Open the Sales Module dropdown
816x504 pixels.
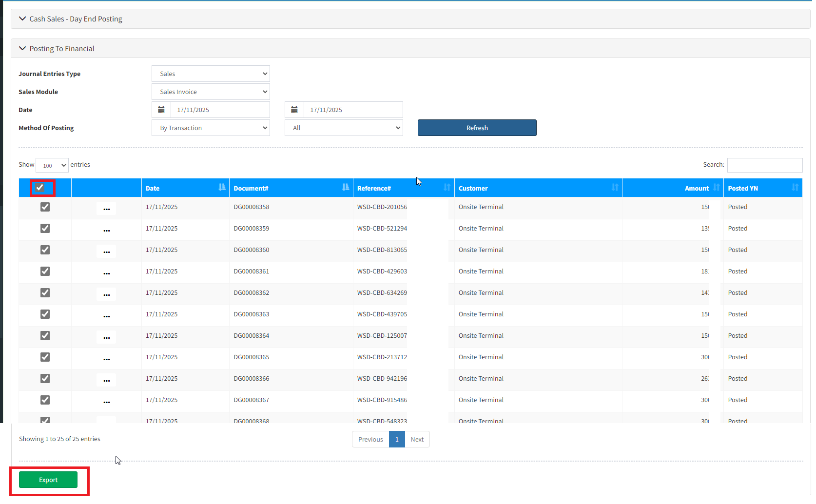tap(211, 92)
